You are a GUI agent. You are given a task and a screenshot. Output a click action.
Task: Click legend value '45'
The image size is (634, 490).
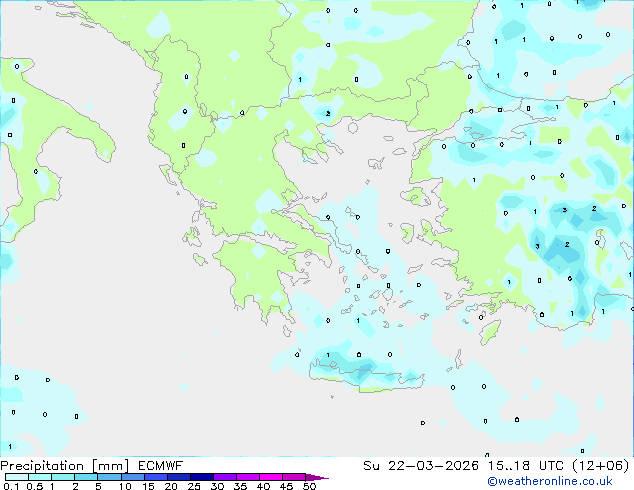click(286, 486)
